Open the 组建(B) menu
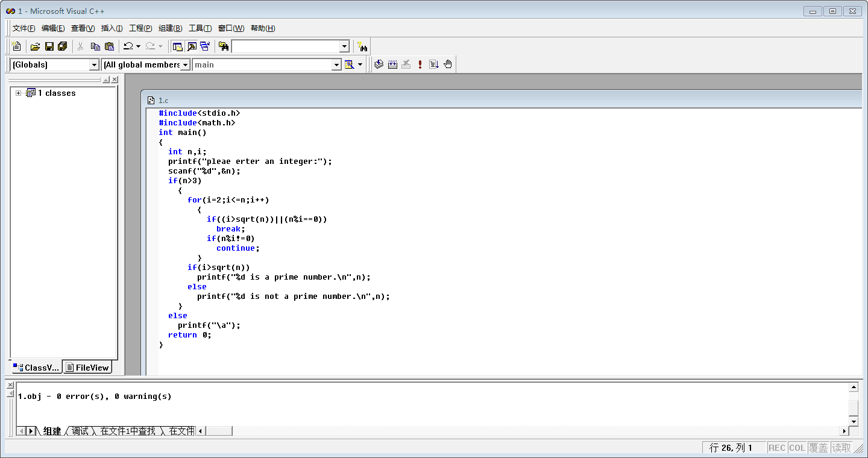The image size is (868, 458). pyautogui.click(x=170, y=28)
